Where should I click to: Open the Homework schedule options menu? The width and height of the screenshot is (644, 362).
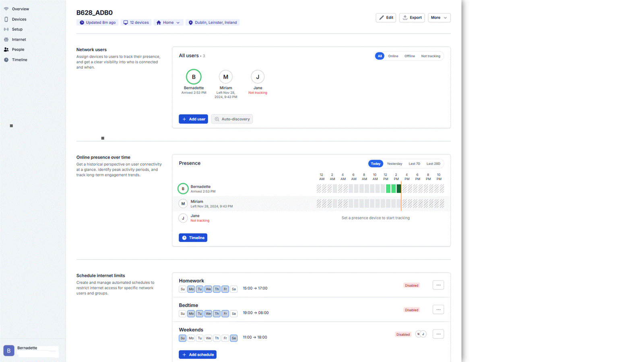click(438, 285)
